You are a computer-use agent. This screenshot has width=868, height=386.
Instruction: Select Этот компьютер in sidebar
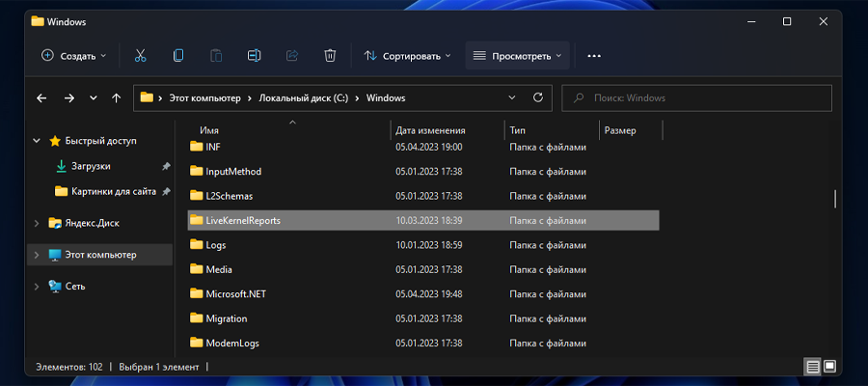pos(100,255)
